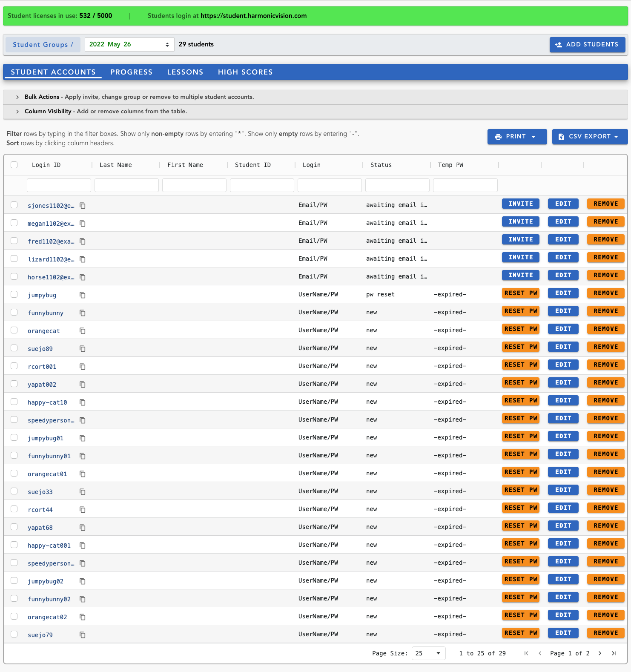Go to first page arrow
Image resolution: width=631 pixels, height=672 pixels.
[526, 653]
